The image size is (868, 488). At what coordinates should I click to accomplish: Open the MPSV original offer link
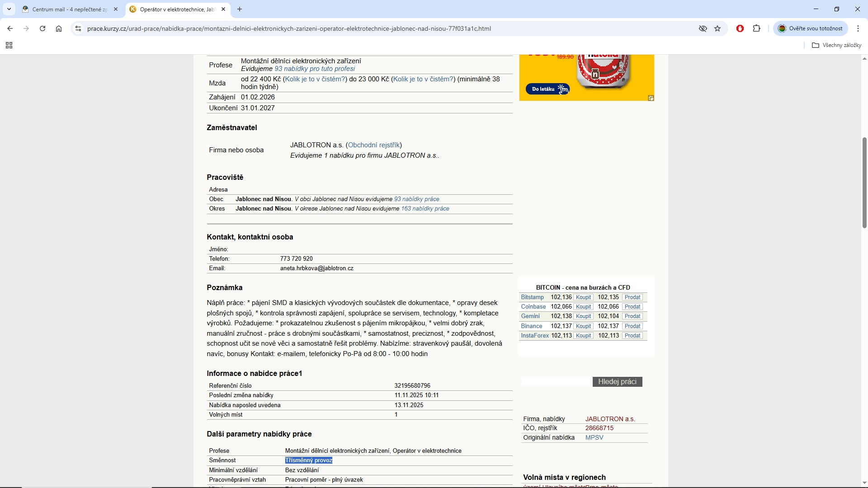(x=594, y=438)
